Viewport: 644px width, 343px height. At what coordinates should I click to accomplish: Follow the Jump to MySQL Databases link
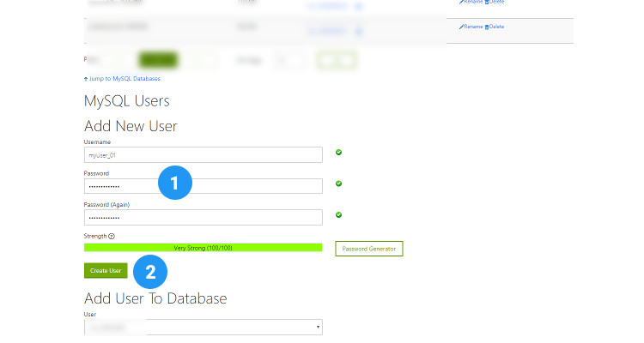tap(122, 78)
